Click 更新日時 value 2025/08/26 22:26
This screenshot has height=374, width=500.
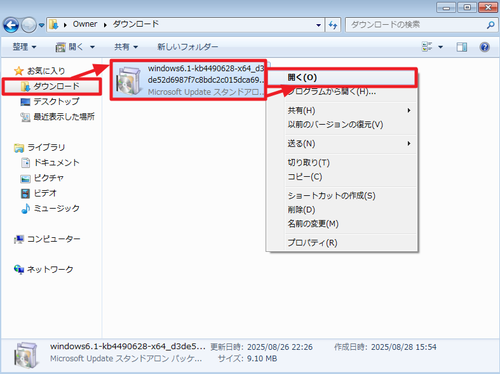tap(280, 347)
